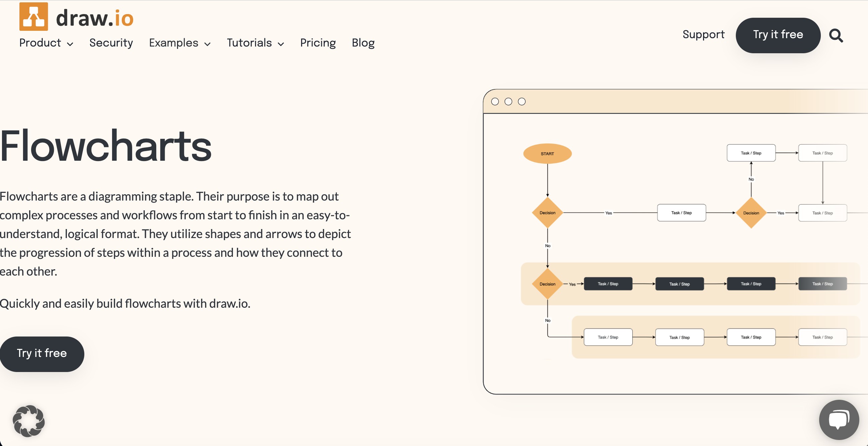Select the second Decision diamond near Task / Step
The image size is (868, 446).
point(751,213)
